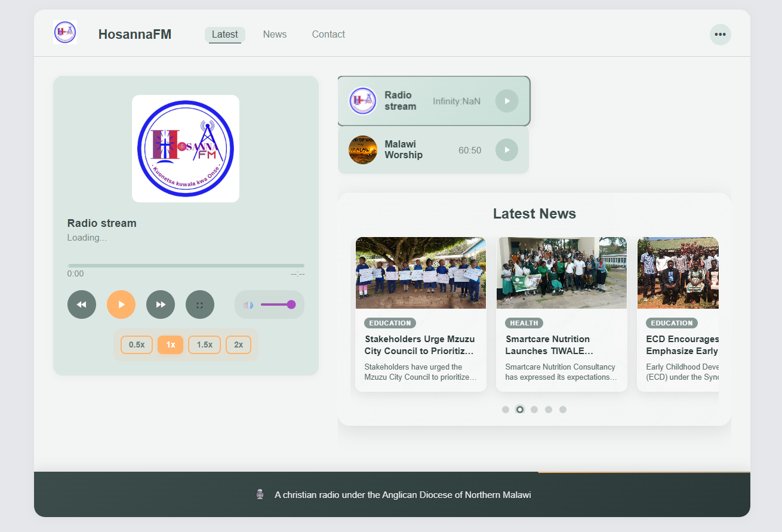Fast-forward using the skip-forward icon
Screen dimensions: 782x532
(x=161, y=305)
